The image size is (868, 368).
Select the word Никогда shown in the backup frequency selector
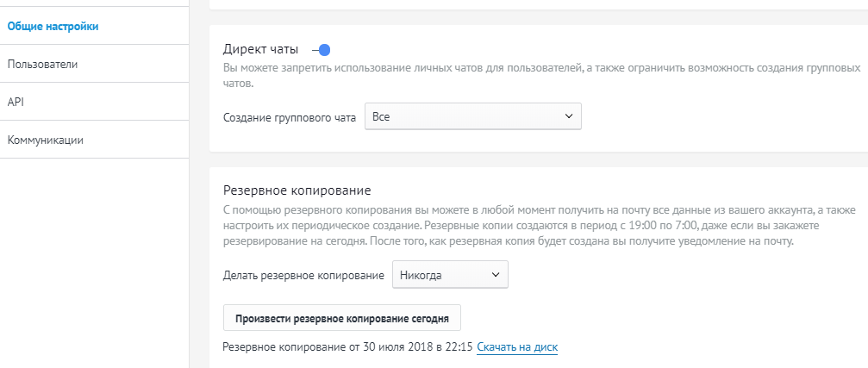(x=421, y=275)
